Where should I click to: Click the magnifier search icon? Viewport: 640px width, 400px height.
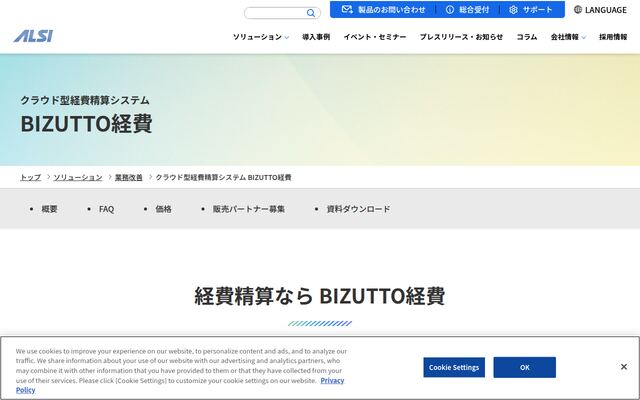coord(311,13)
